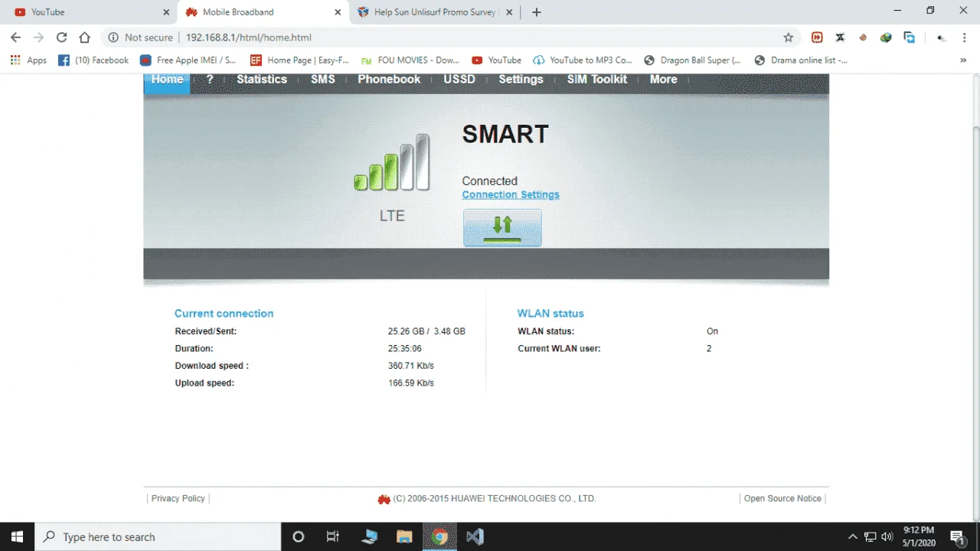The width and height of the screenshot is (980, 551).
Task: Select the upload speed 166.59 Kb/s value
Action: (411, 383)
